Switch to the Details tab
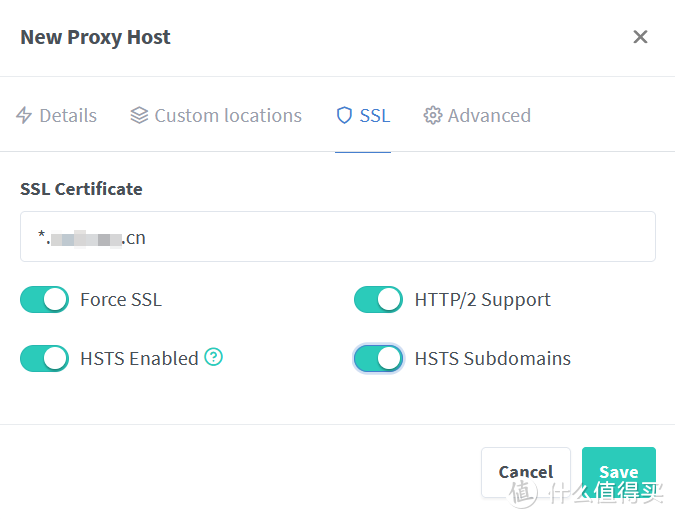The height and width of the screenshot is (519, 675). tap(68, 116)
